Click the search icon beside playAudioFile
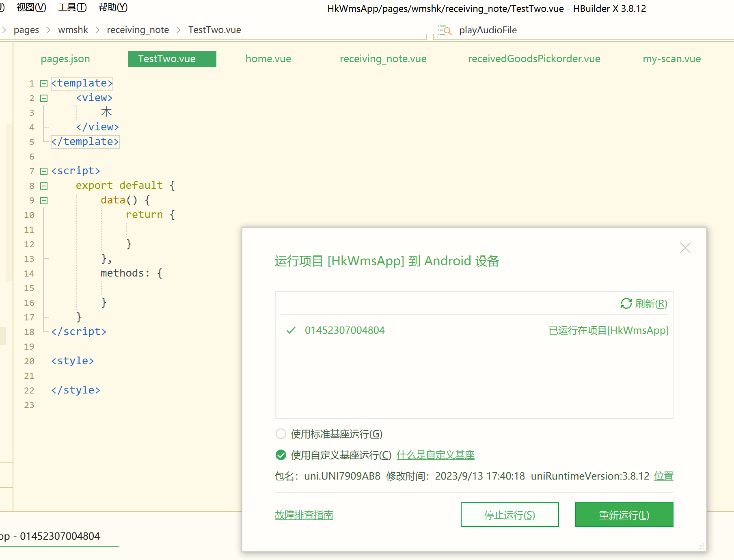This screenshot has width=734, height=560. point(445,30)
